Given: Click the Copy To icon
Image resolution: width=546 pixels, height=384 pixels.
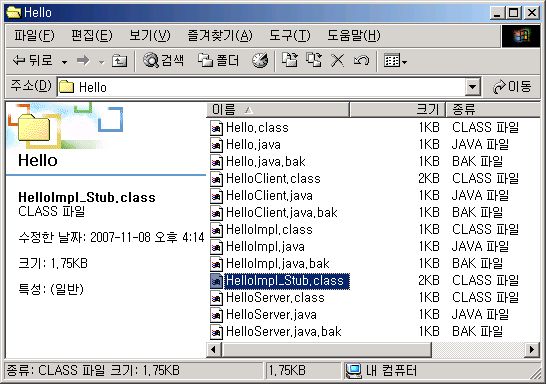Looking at the screenshot, I should (314, 61).
